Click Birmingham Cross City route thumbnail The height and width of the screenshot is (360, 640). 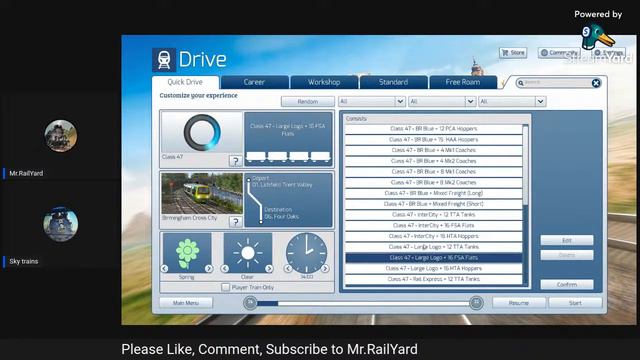point(202,193)
